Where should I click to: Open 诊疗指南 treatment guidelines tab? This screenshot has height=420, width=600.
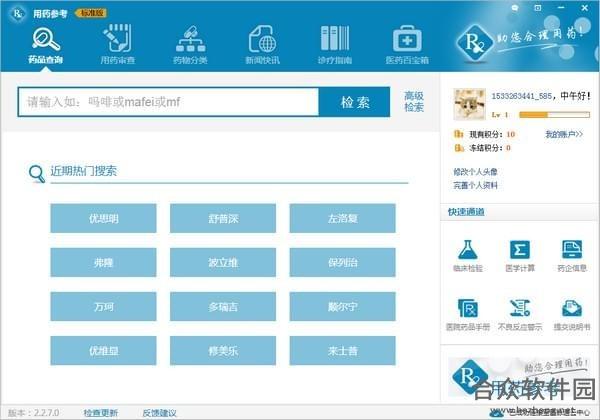coord(335,45)
